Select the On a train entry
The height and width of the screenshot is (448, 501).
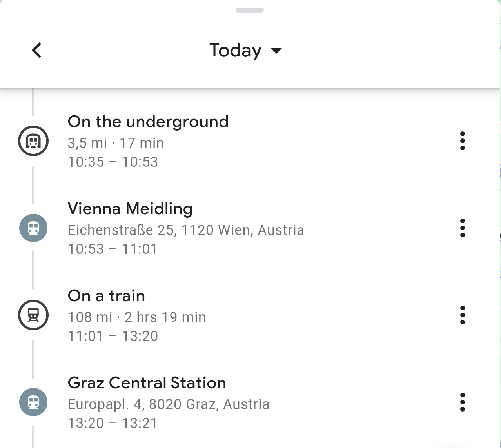[x=106, y=296]
